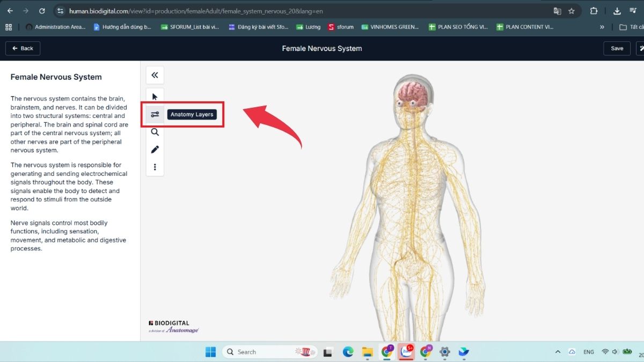The image size is (644, 362).
Task: Show hidden system tray icons
Action: tap(558, 352)
